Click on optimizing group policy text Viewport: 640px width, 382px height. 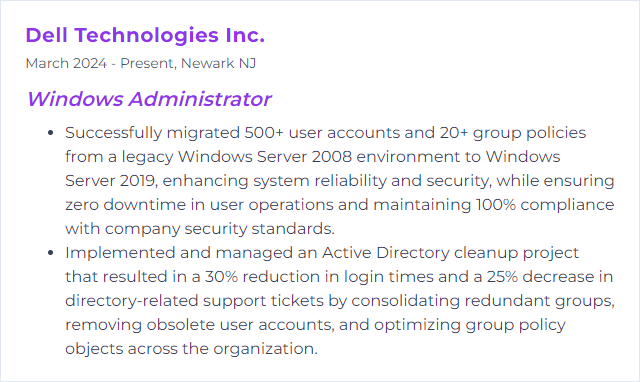[x=469, y=325]
